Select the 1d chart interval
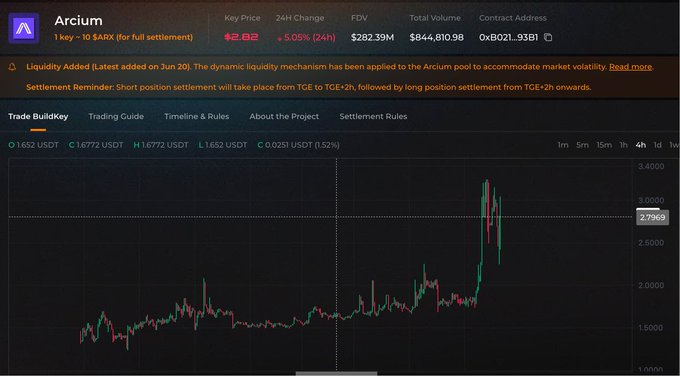 (657, 145)
